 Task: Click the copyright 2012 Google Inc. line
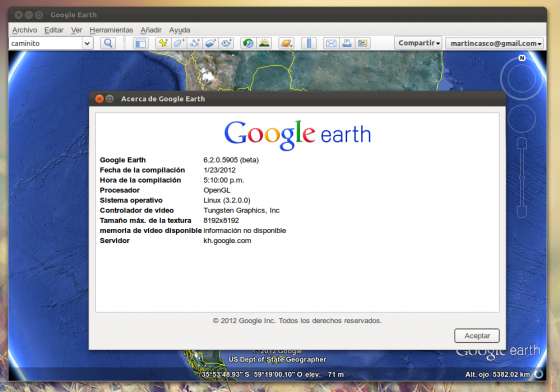pos(297,321)
